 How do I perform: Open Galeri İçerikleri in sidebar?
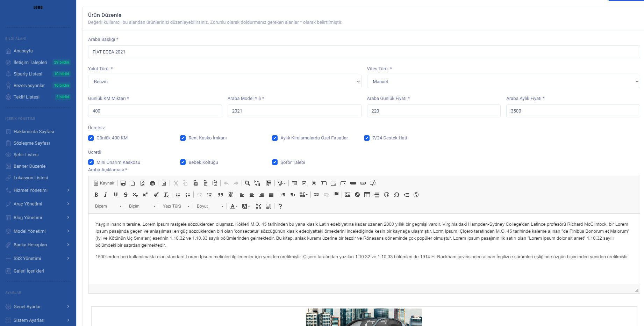pos(29,271)
